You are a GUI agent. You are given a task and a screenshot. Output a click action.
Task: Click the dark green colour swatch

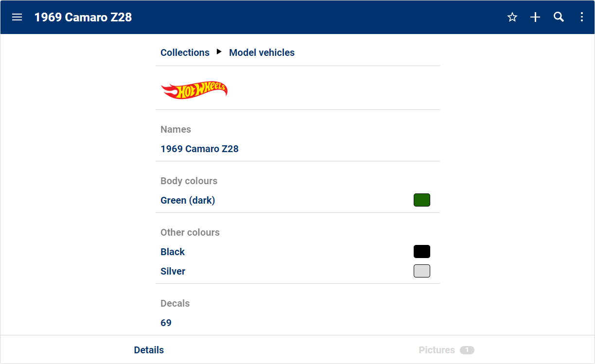(421, 200)
